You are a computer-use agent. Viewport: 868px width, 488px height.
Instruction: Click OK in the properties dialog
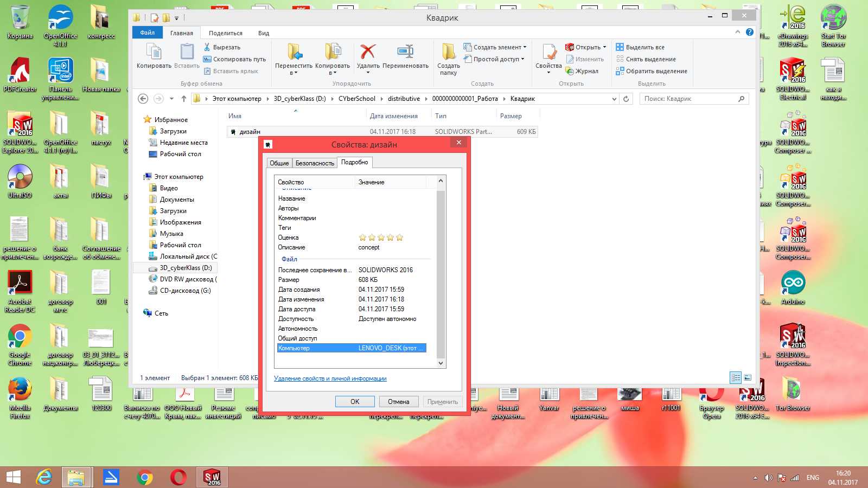point(355,402)
